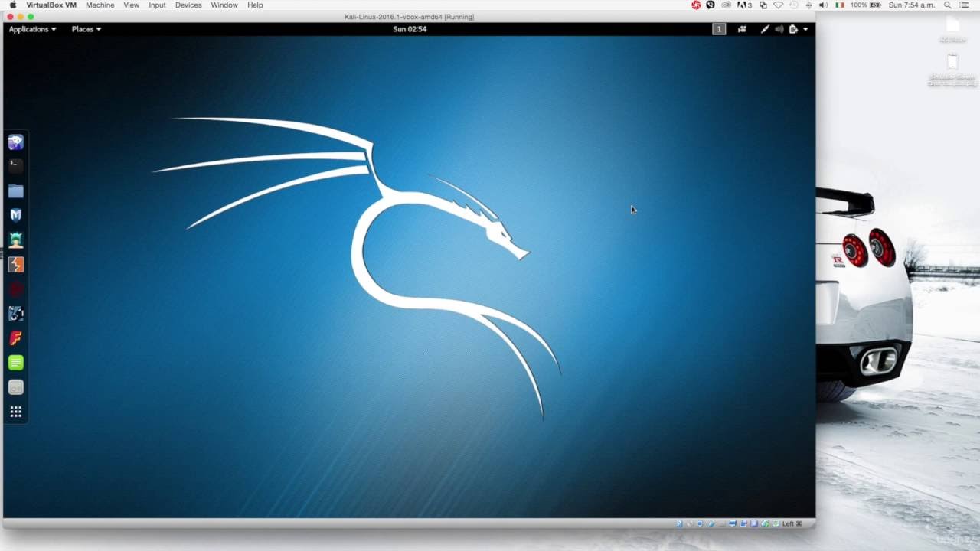
Task: Open the Window menu
Action: point(224,5)
